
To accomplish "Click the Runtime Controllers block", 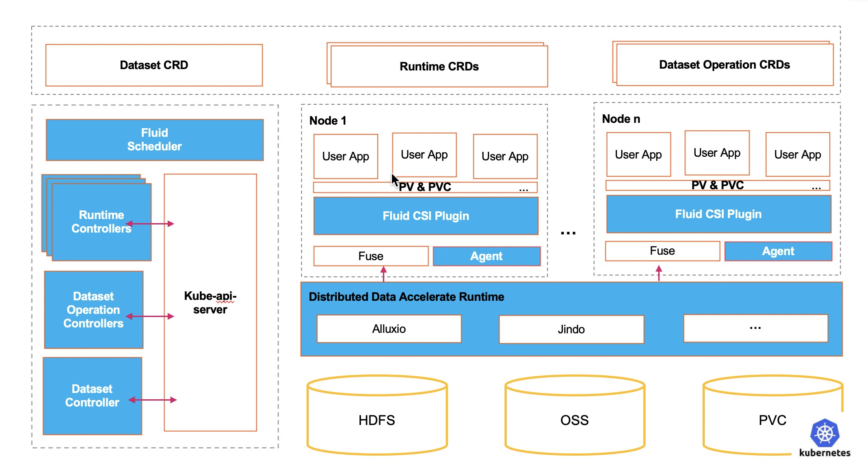I will pyautogui.click(x=101, y=221).
